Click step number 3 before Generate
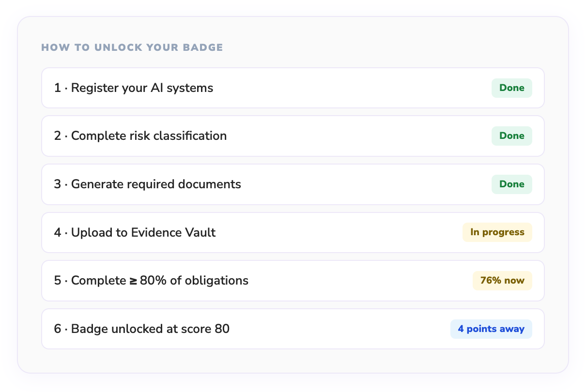The width and height of the screenshot is (586, 392). (58, 184)
